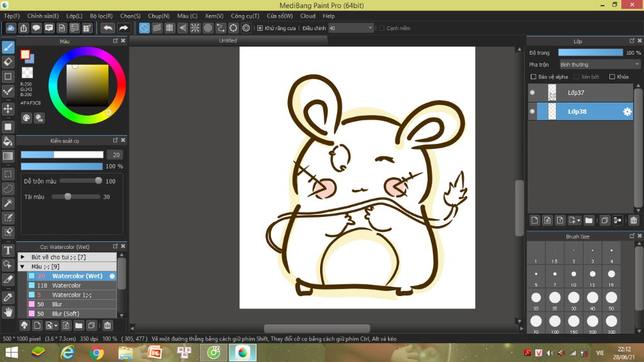Click the foreground color swatch
The width and height of the screenshot is (644, 362).
[x=25, y=54]
